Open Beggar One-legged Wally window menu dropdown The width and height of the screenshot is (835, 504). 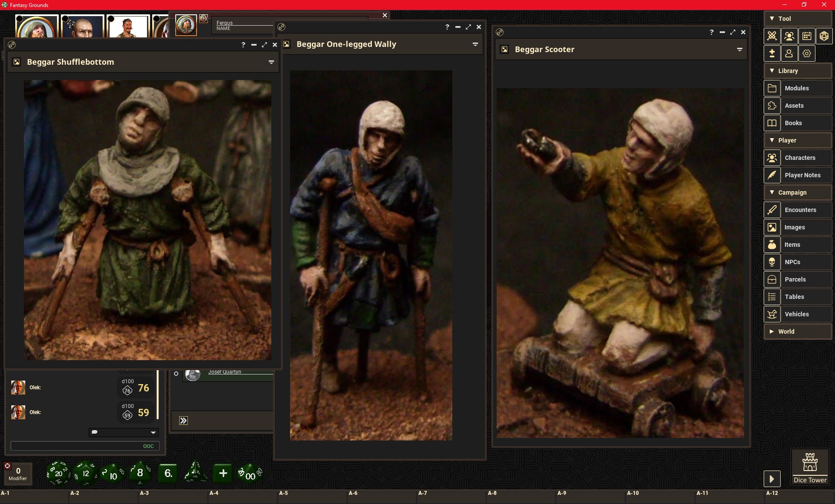[x=475, y=44]
